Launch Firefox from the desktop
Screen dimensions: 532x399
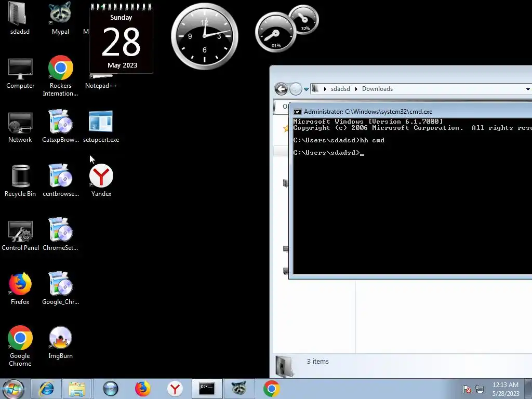coord(20,288)
